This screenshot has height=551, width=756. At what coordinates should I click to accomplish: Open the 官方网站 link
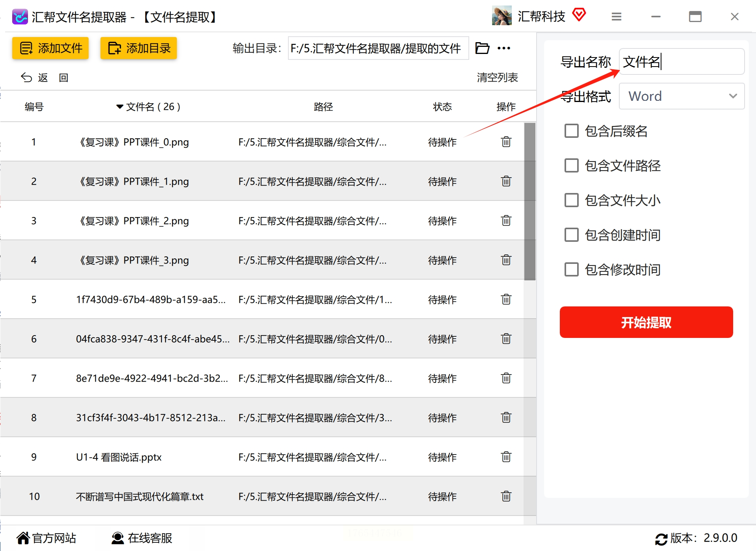click(x=46, y=538)
